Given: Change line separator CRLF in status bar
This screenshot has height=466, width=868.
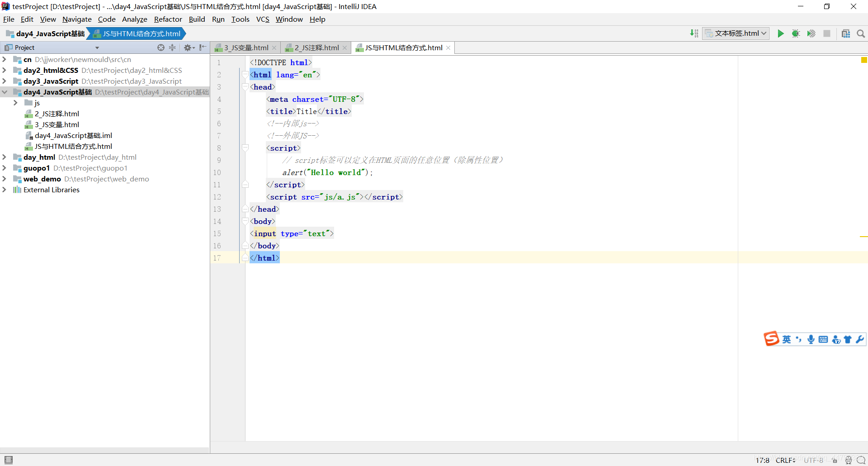Looking at the screenshot, I should point(786,460).
